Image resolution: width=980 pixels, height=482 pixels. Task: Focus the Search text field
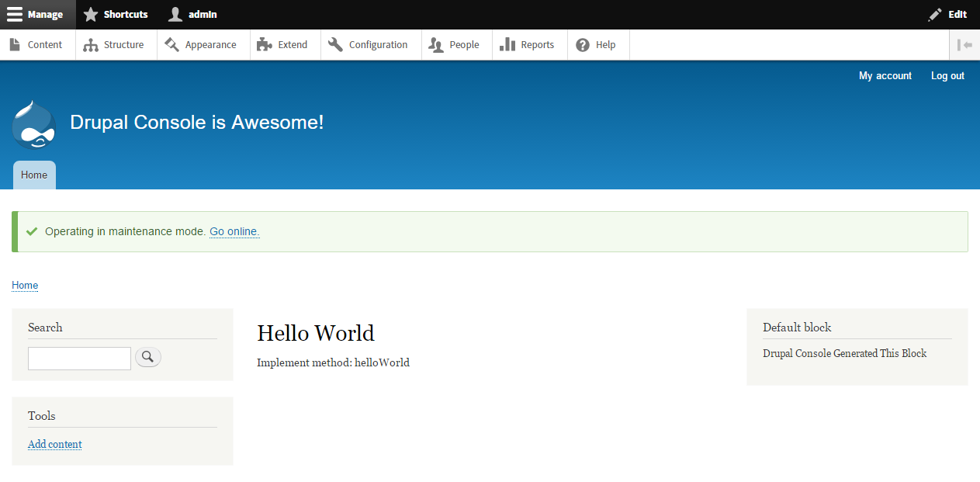(x=79, y=359)
